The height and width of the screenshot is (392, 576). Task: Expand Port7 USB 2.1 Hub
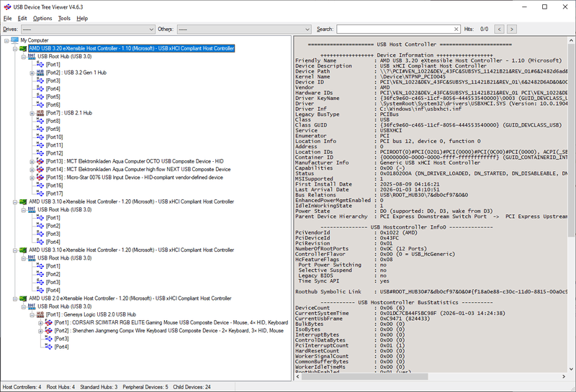pyautogui.click(x=32, y=113)
